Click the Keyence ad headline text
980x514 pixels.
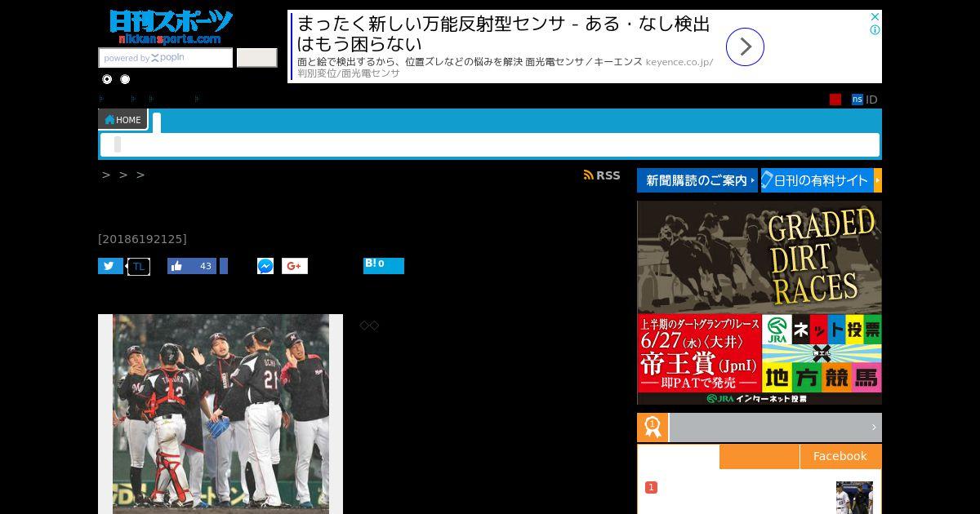tap(503, 33)
